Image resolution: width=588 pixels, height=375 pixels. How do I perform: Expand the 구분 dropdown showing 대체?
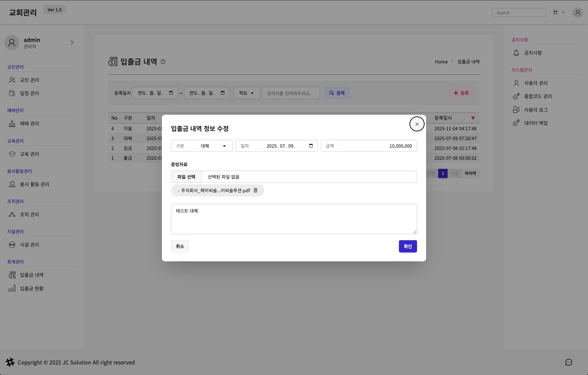[x=213, y=146]
